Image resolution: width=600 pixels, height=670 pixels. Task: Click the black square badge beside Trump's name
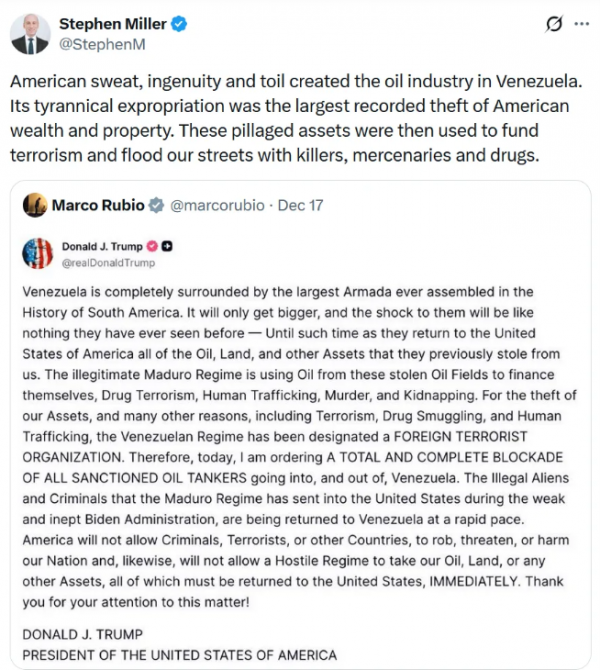pos(168,247)
